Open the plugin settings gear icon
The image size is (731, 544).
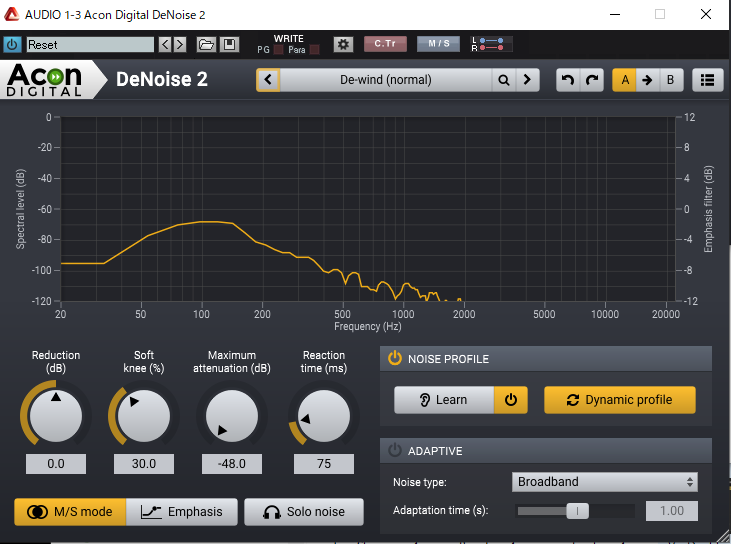[343, 45]
